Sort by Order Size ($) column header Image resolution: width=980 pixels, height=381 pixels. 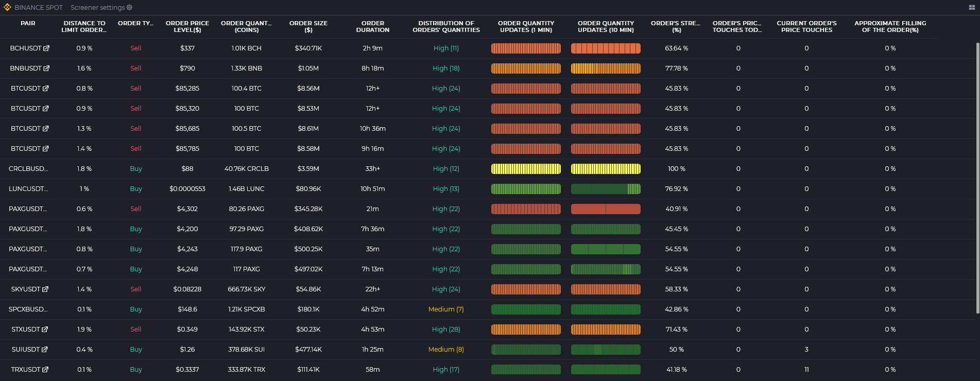coord(308,26)
